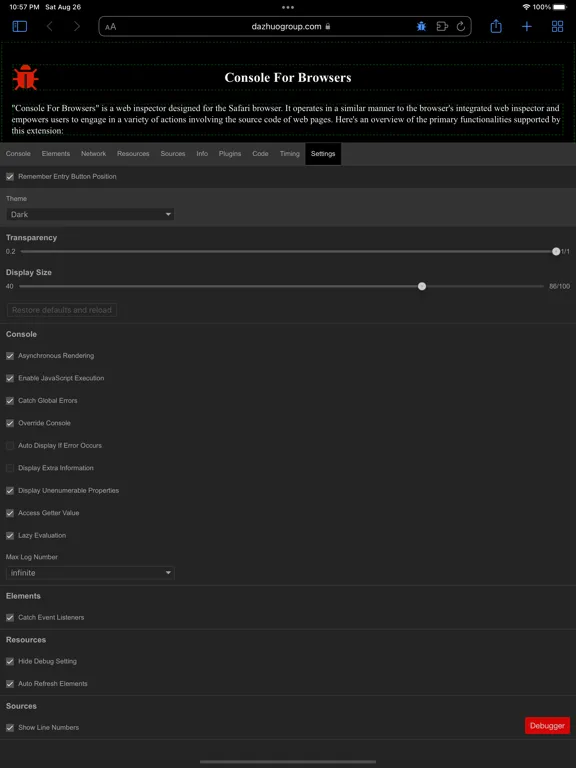Go back with the left arrow
The height and width of the screenshot is (768, 576).
tap(49, 26)
